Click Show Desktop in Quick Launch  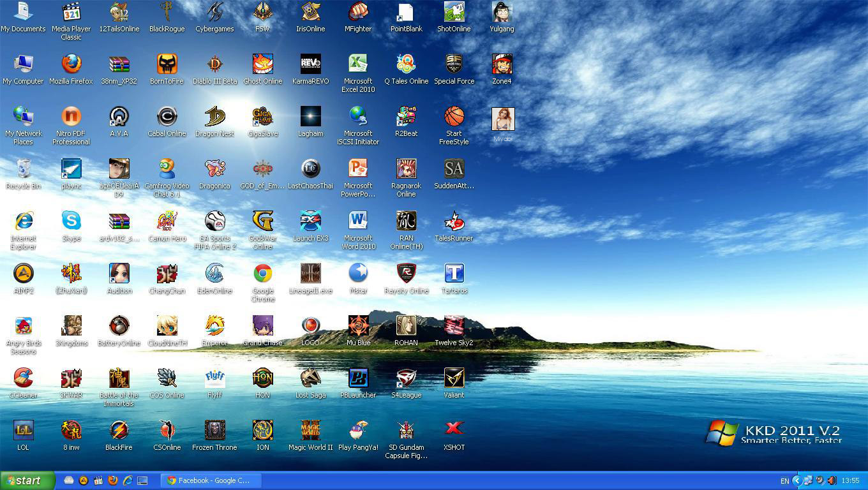click(x=142, y=480)
